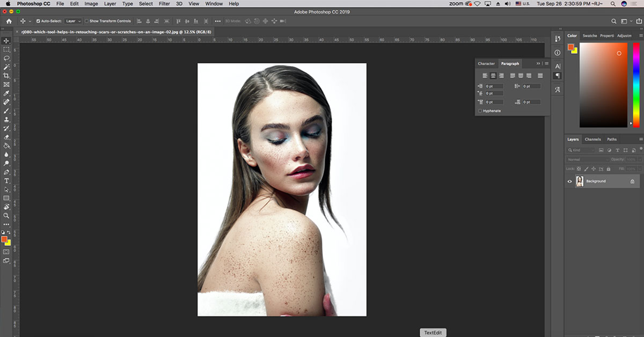Switch to the Paths tab
This screenshot has width=644, height=337.
[612, 139]
